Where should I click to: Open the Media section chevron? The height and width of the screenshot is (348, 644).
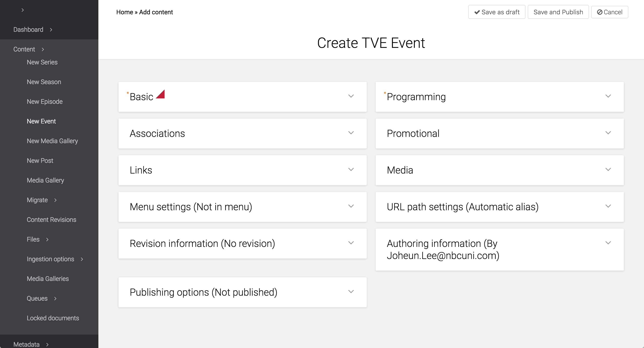pyautogui.click(x=608, y=170)
